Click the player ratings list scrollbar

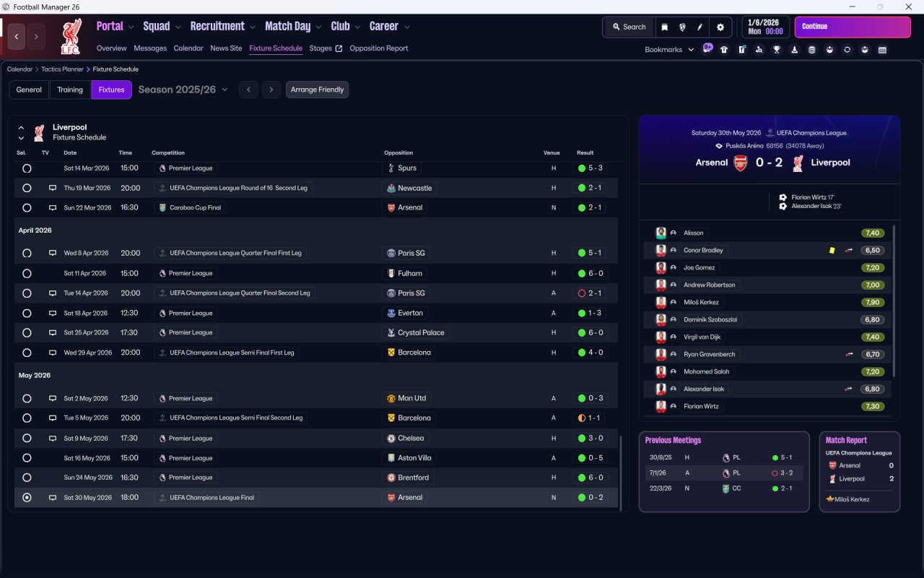coord(894,300)
